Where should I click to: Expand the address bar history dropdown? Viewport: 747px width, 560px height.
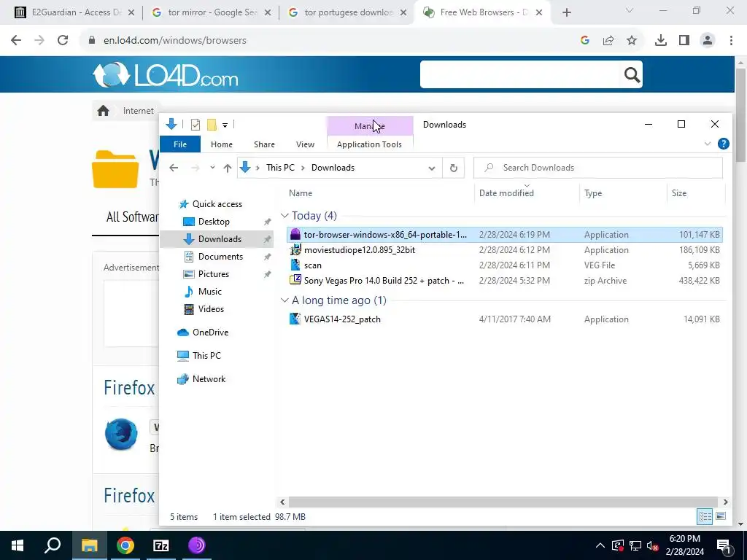click(432, 168)
